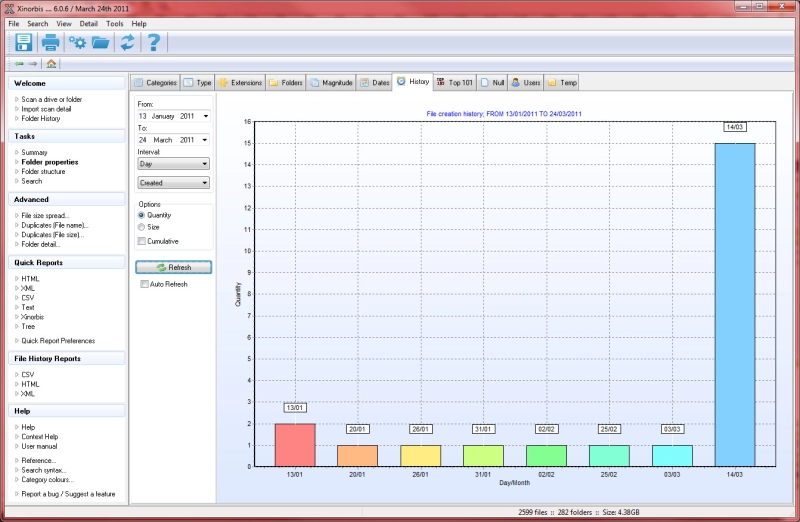Click the green back arrow
This screenshot has width=800, height=522.
tap(19, 64)
